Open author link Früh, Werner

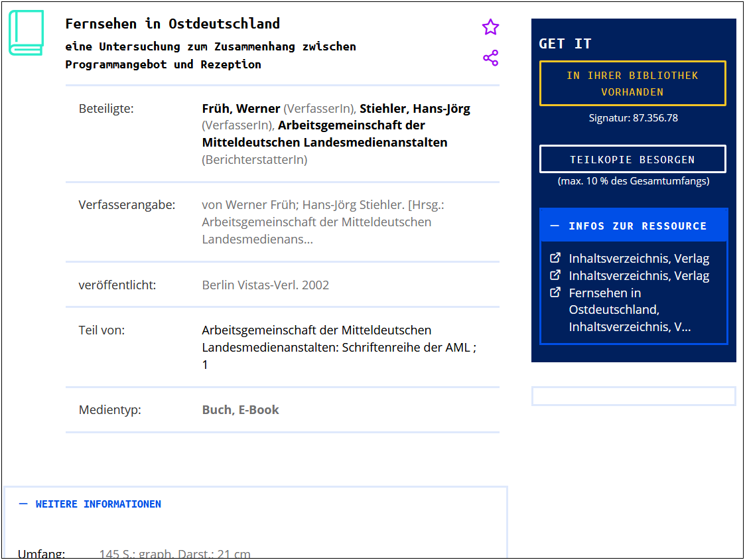click(241, 109)
